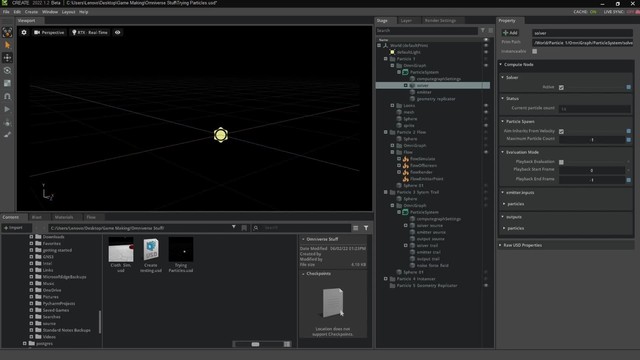Open the Window menu
Viewport: 640px width, 360px height.
[50, 12]
